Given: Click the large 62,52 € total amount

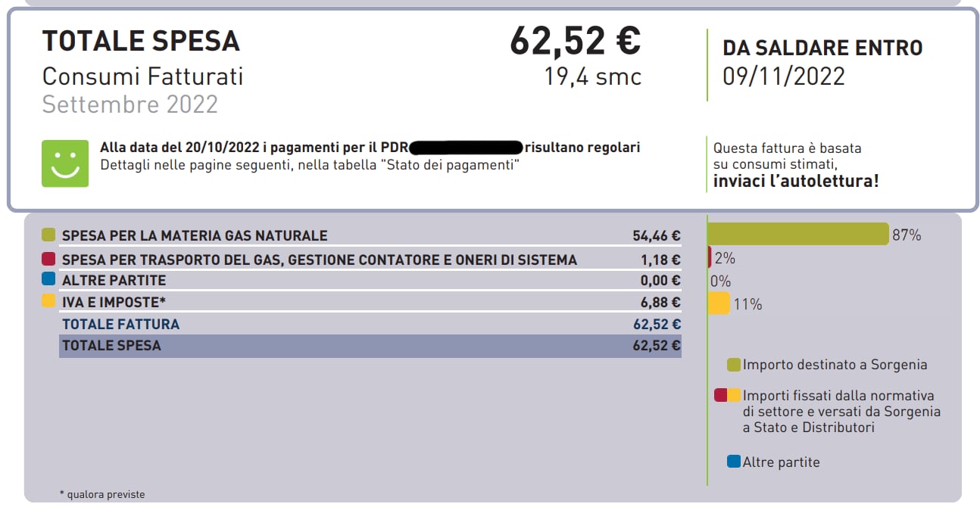Looking at the screenshot, I should click(575, 40).
